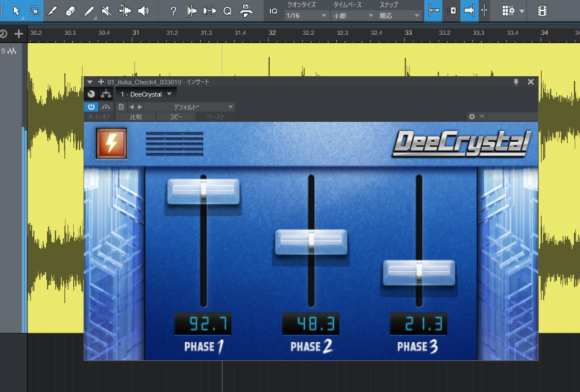Screen dimensions: 580x392
Task: Toggle Snap to events button
Action: coord(451,10)
